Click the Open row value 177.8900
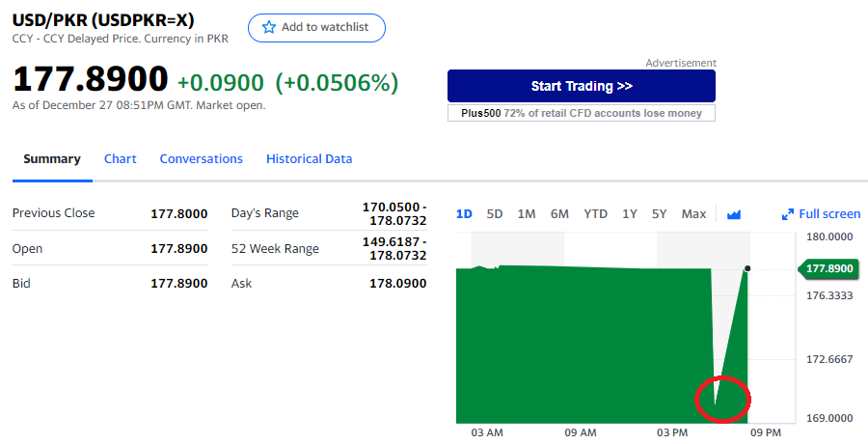 [x=178, y=248]
